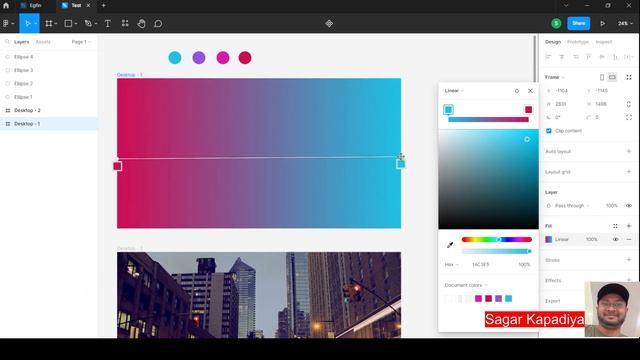
Task: Search layers with magnifier icon
Action: (7, 42)
